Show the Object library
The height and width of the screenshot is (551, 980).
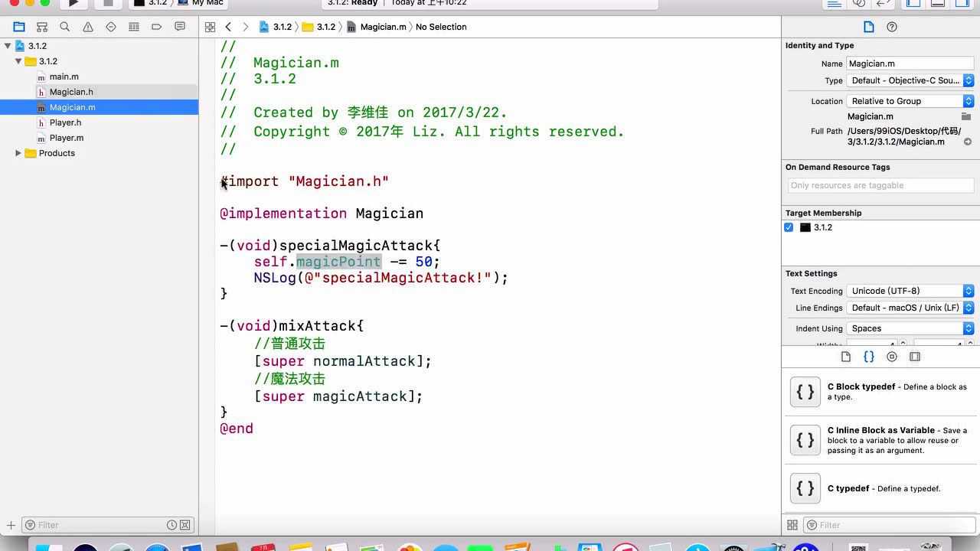click(892, 357)
